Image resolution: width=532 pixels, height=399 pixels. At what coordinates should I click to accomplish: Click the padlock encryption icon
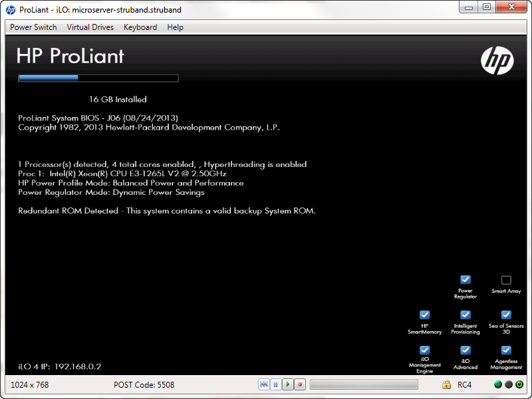tap(447, 385)
